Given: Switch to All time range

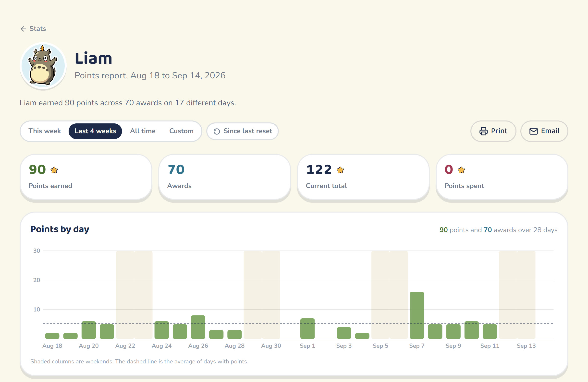Looking at the screenshot, I should point(143,131).
